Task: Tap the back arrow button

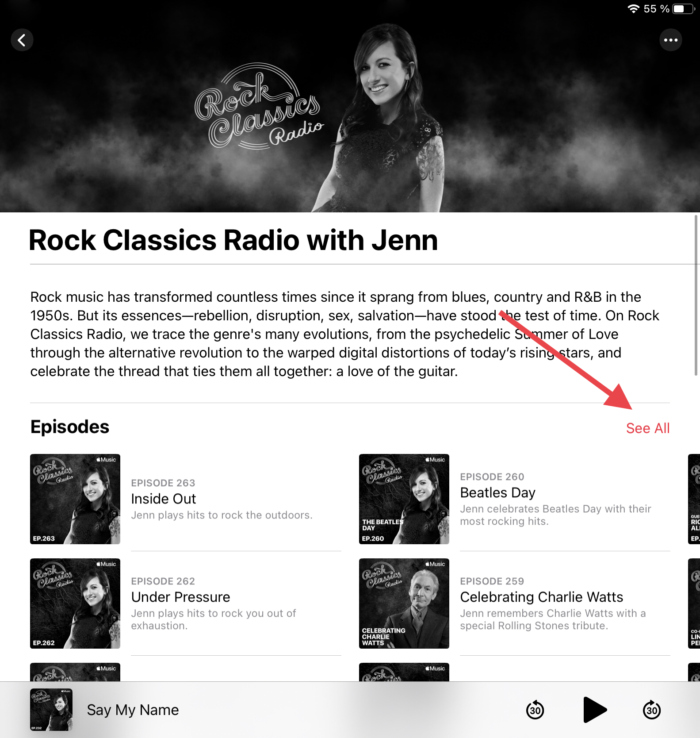Action: point(22,40)
